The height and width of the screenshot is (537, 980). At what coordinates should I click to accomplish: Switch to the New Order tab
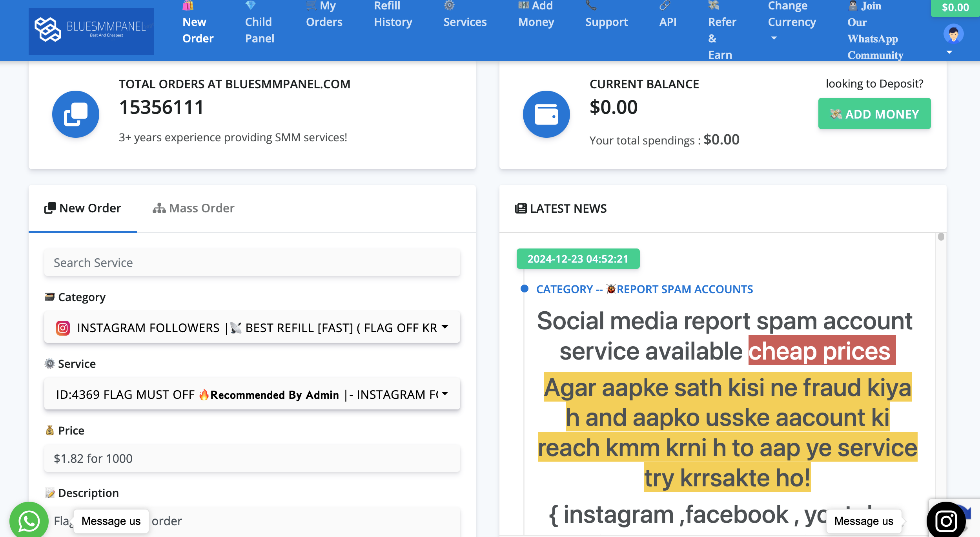point(83,208)
